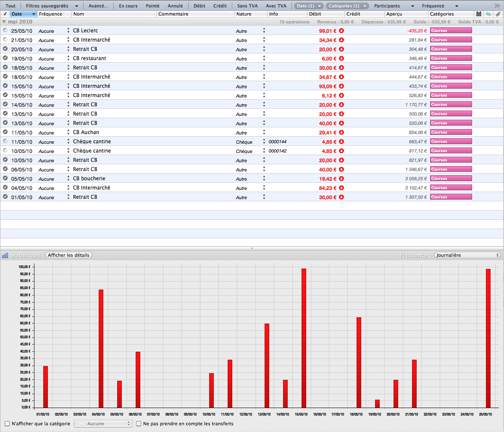Click pending status icon for 11/05 Chèque cantine
The image size is (504, 432).
(5, 142)
